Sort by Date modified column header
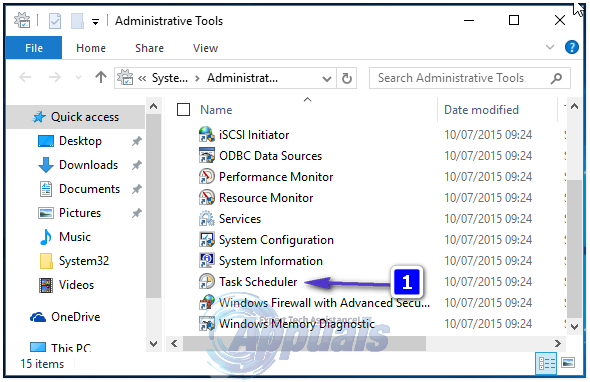The width and height of the screenshot is (590, 382). coord(481,110)
